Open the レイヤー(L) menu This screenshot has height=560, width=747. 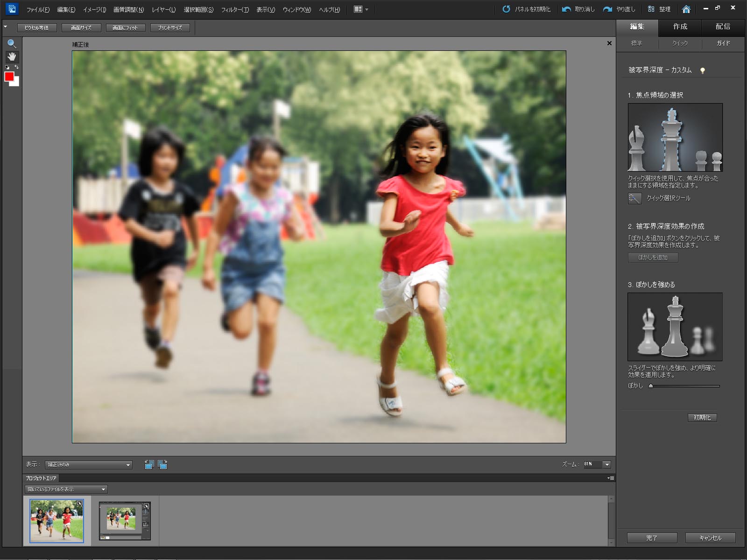point(163,9)
